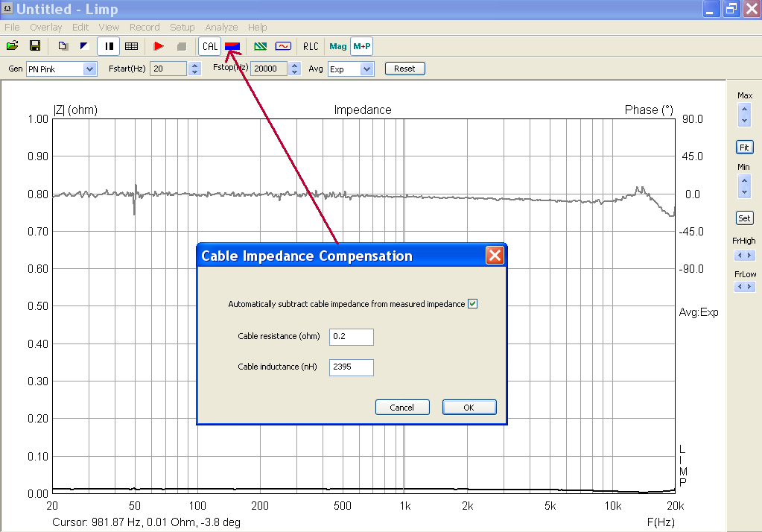Lower graph Min with down arrow

745,192
